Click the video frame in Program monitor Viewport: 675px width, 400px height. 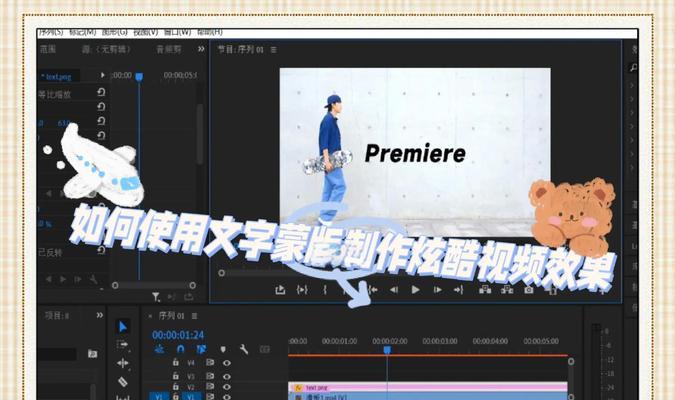(415, 153)
